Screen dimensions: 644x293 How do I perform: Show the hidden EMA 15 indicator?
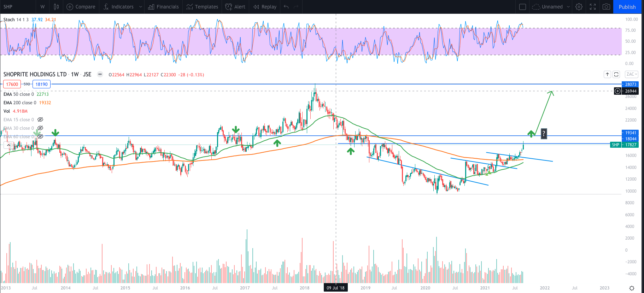(x=40, y=119)
